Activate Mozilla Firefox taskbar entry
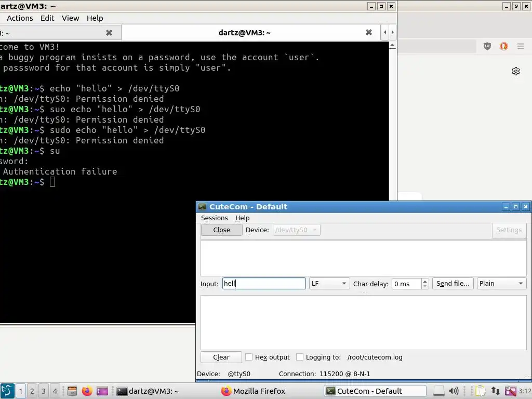532x399 pixels. coord(253,391)
